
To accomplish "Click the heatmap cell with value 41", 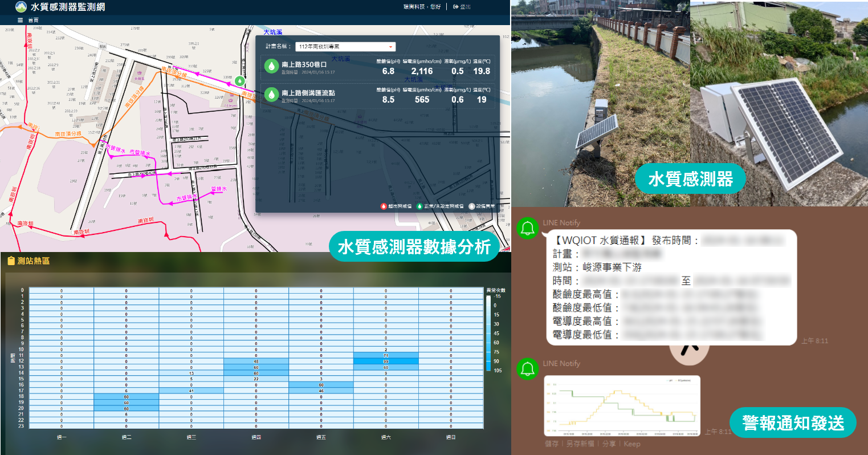I will 191,391.
